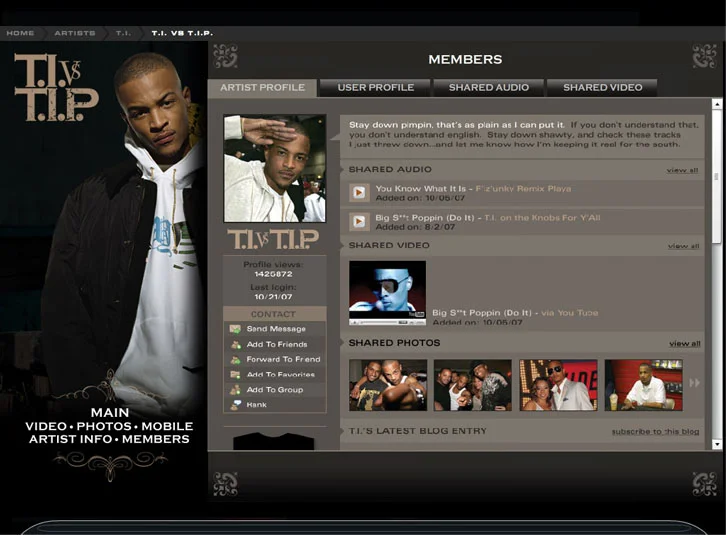Click the Send Message envelope icon

point(235,329)
